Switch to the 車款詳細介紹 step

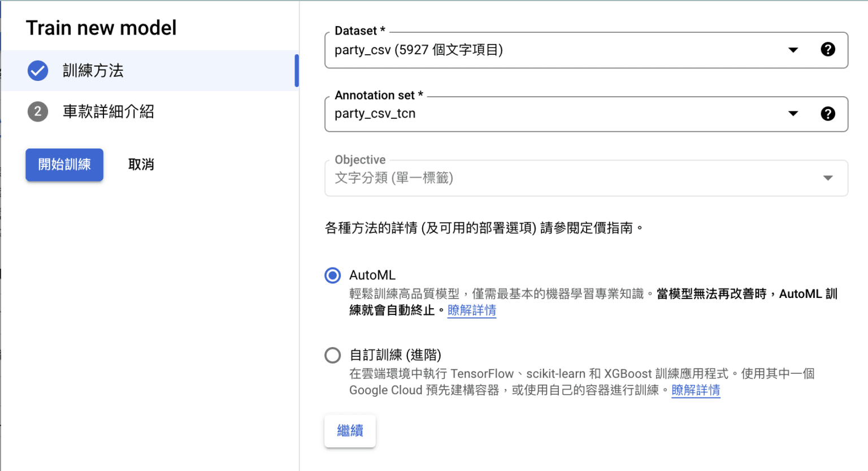pos(108,111)
